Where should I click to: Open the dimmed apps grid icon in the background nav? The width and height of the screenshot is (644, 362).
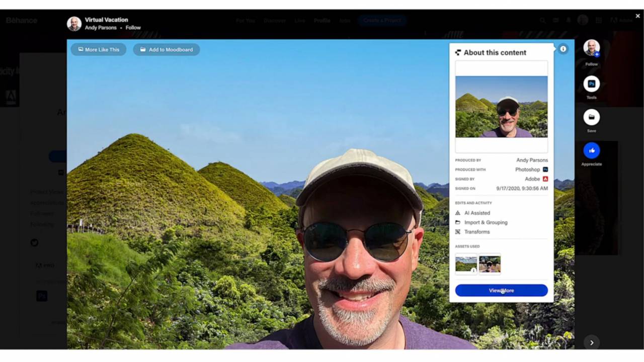pyautogui.click(x=599, y=21)
